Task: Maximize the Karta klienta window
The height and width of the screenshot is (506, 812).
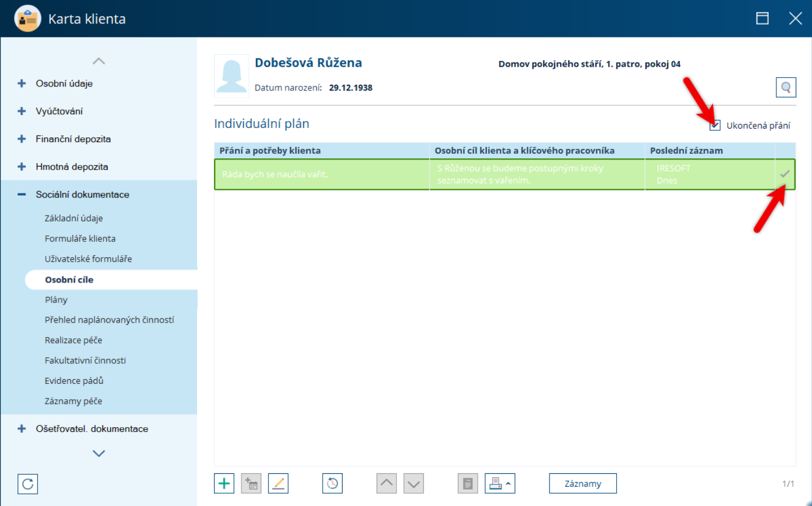Action: 762,18
